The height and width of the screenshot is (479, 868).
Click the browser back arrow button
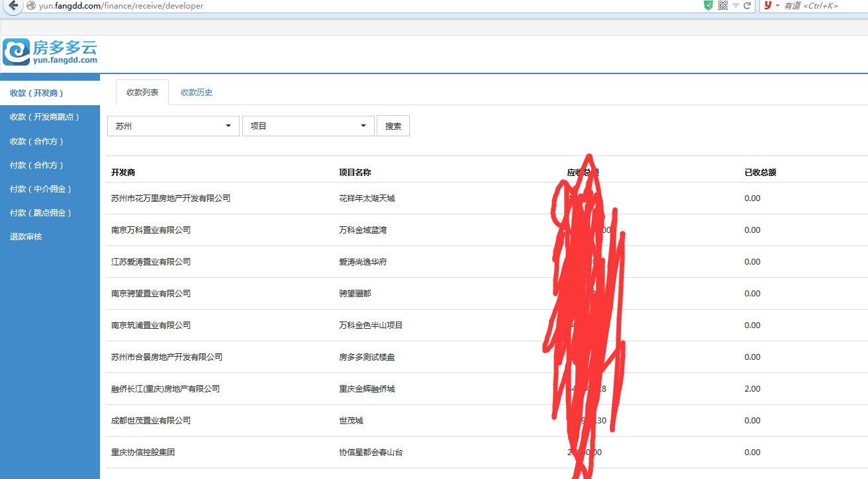(x=12, y=5)
